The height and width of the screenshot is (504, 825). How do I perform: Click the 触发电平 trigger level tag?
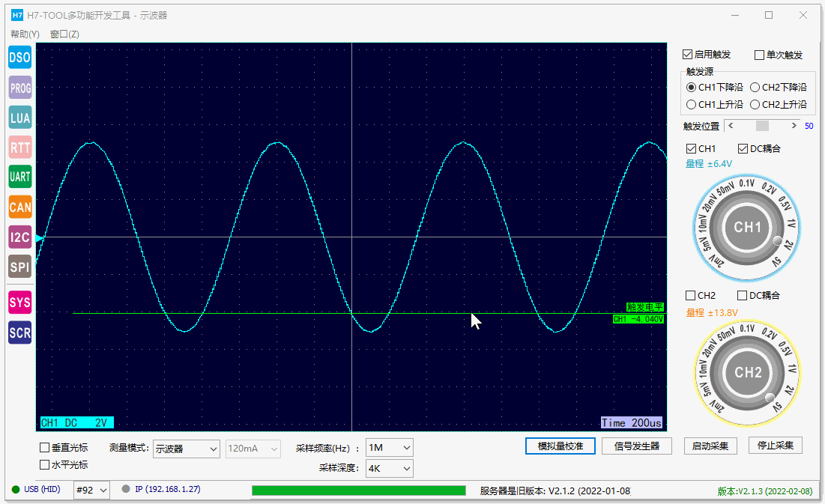coord(645,307)
